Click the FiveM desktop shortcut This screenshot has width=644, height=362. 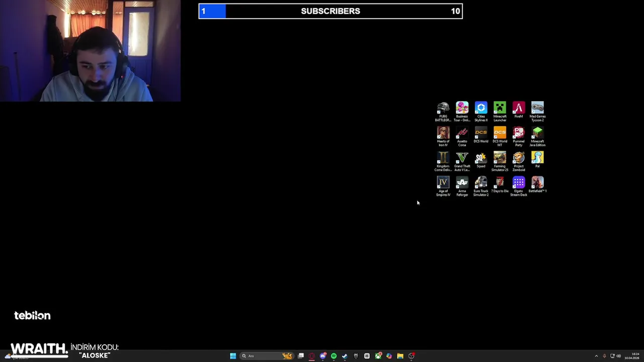pyautogui.click(x=519, y=110)
